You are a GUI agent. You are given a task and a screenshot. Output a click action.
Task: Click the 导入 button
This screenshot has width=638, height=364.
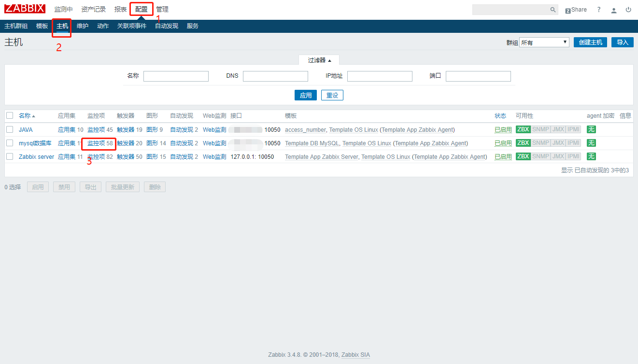tap(623, 42)
